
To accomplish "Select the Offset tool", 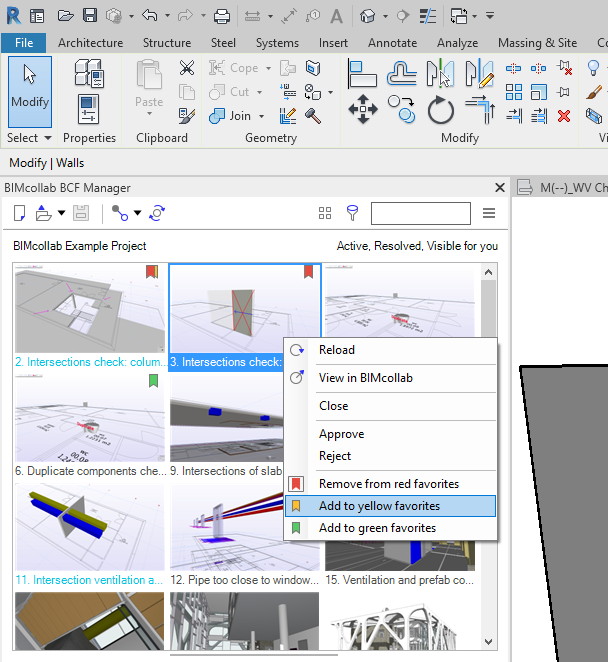I will point(402,74).
